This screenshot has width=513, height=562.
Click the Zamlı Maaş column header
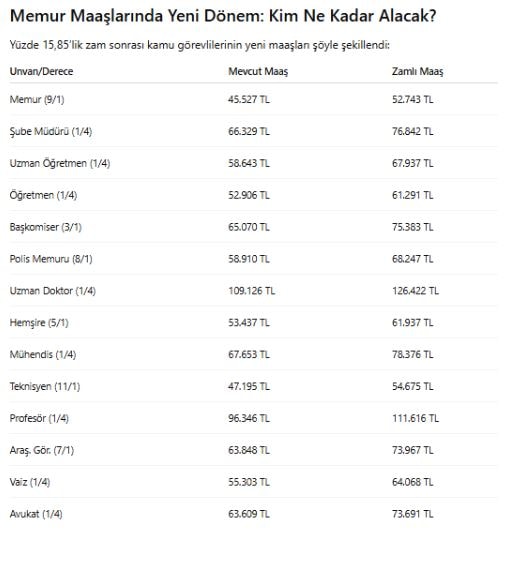click(417, 71)
